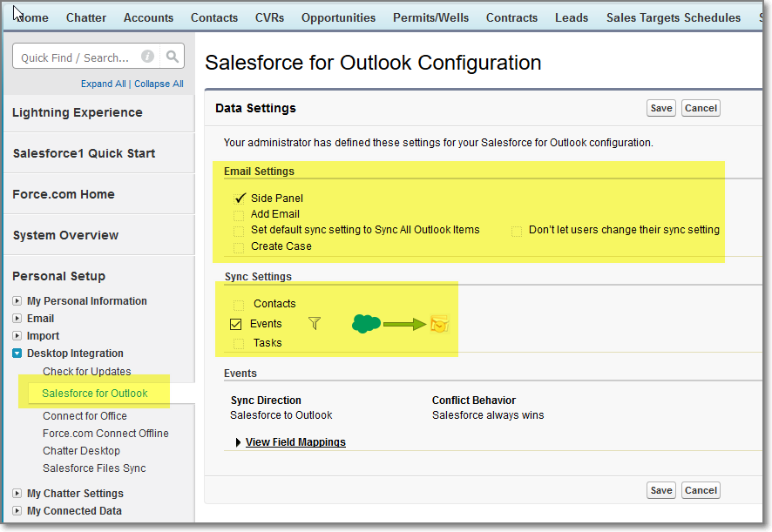This screenshot has height=532, width=772.
Task: Expand the Import section
Action: pyautogui.click(x=17, y=335)
